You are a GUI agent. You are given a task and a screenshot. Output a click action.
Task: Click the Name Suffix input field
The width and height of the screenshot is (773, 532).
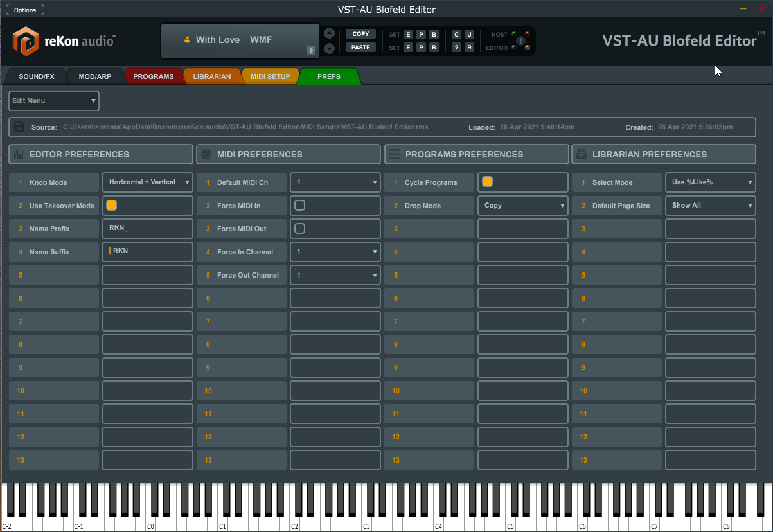pyautogui.click(x=148, y=252)
